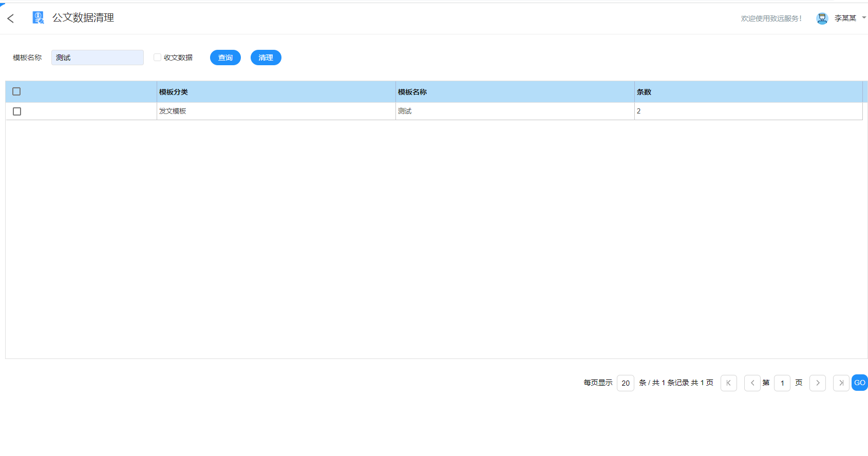Click the user avatar icon

tap(822, 18)
